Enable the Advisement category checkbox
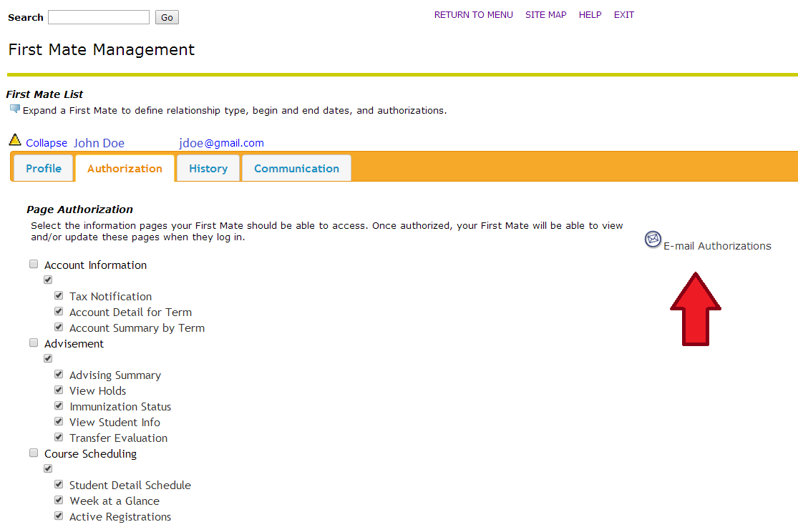 (x=34, y=343)
